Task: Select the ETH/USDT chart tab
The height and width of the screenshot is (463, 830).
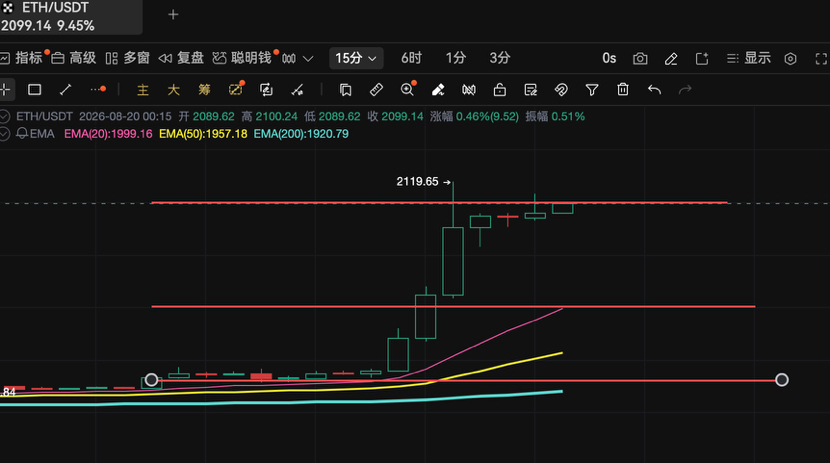Action: 70,17
